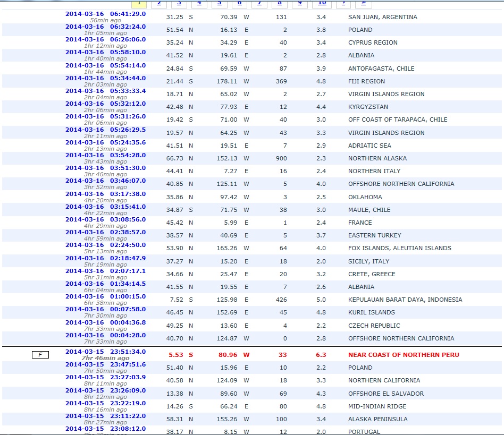Open the 05:58:10.0 Albania earthquake link
Image resolution: width=504 pixels, height=435 pixels.
pos(105,53)
